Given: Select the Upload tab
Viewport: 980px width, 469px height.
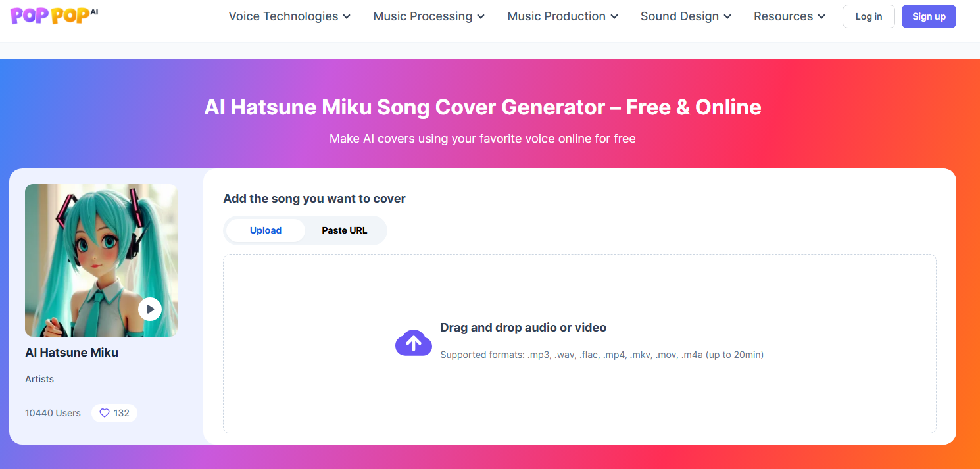Looking at the screenshot, I should click(266, 230).
